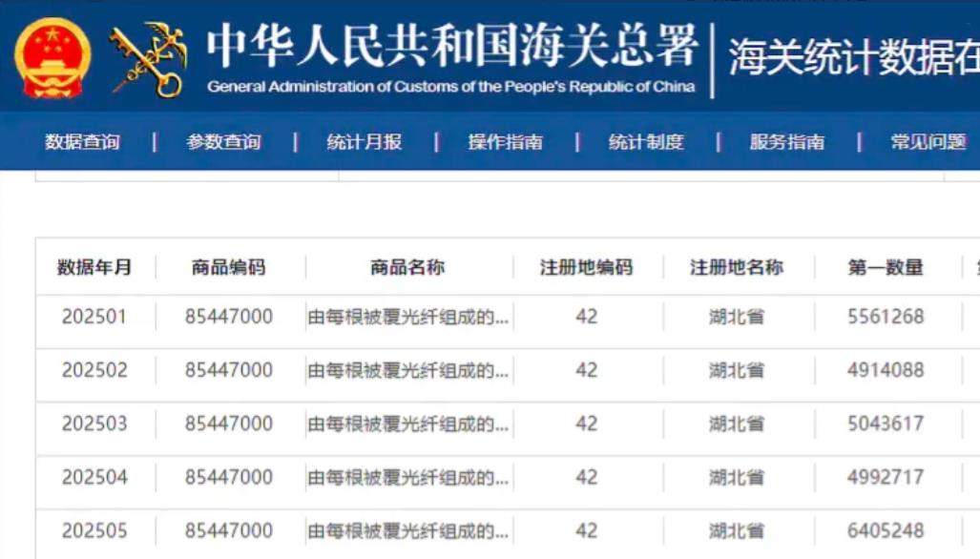980x559 pixels.
Task: Click 湖北省 in the 202503 row
Action: [x=737, y=424]
